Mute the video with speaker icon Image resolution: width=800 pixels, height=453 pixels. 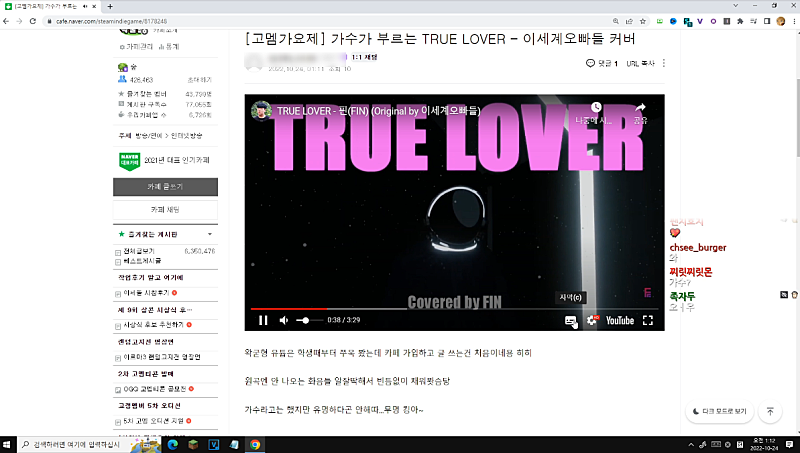284,320
